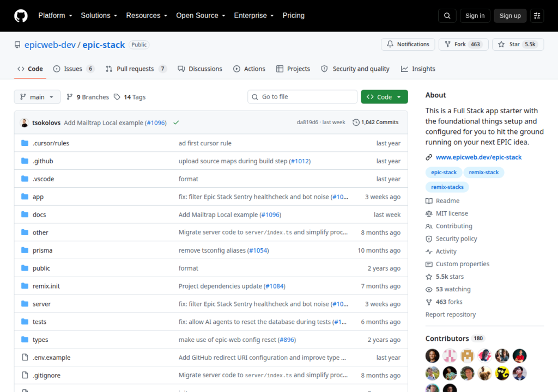Click the Security policy shield icon
Image resolution: width=558 pixels, height=392 pixels.
[429, 238]
